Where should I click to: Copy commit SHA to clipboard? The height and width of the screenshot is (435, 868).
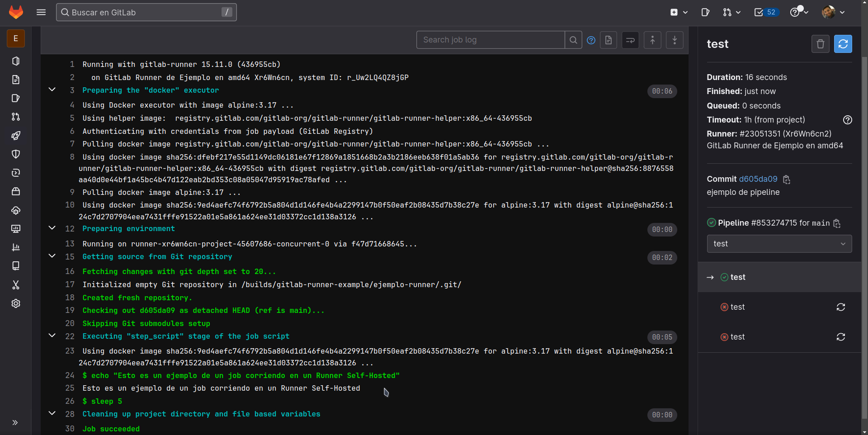(x=787, y=180)
